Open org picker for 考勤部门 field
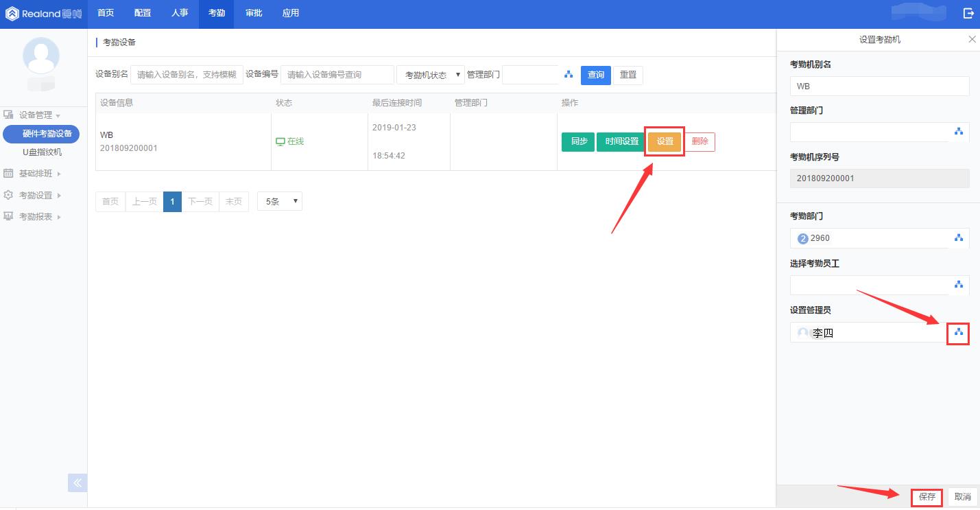 [x=958, y=238]
